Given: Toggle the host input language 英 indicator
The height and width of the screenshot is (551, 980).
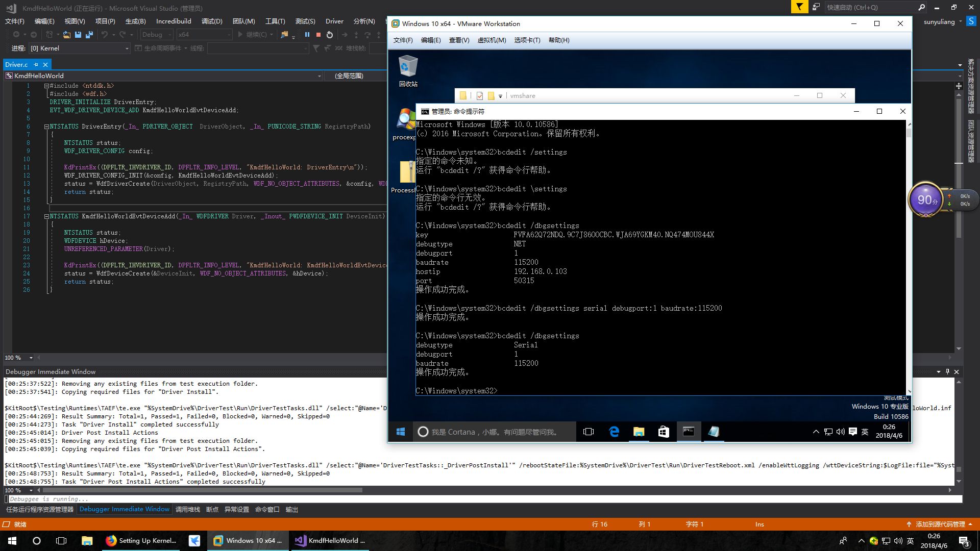Looking at the screenshot, I should 910,541.
